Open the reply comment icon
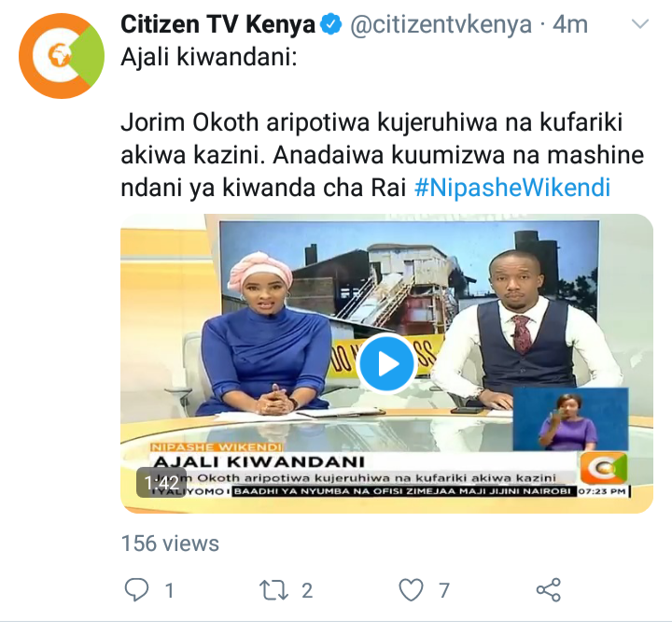The width and height of the screenshot is (672, 622). click(x=136, y=589)
